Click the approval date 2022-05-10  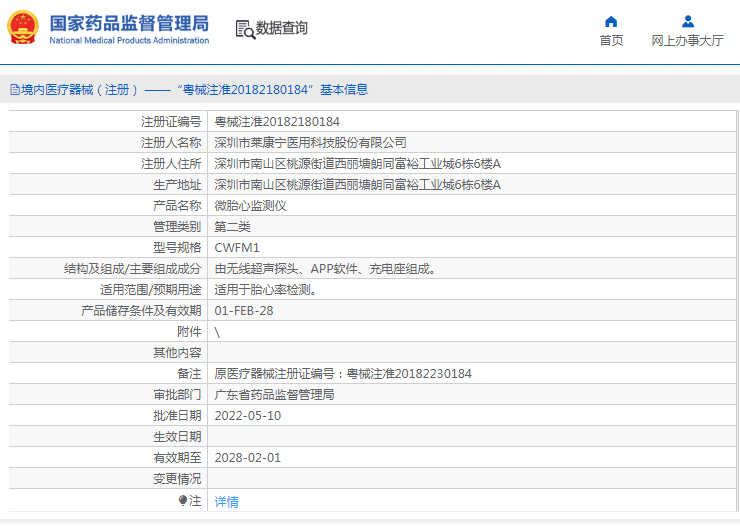point(248,415)
